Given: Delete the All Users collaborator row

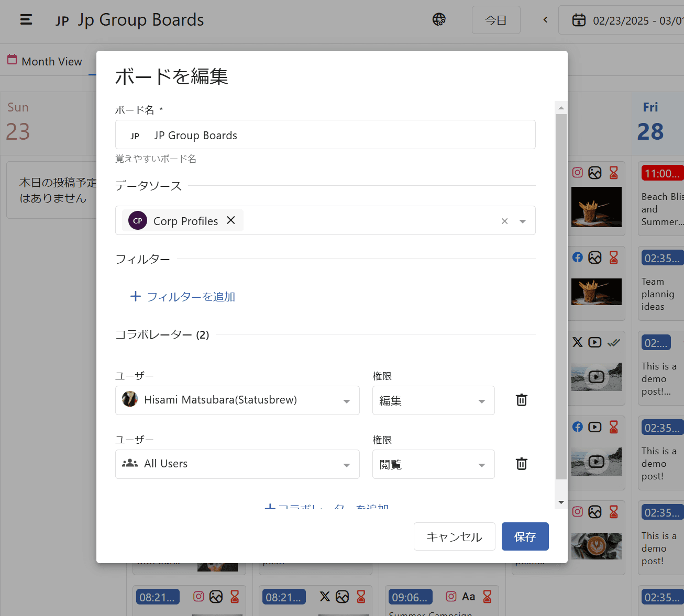Looking at the screenshot, I should click(521, 464).
